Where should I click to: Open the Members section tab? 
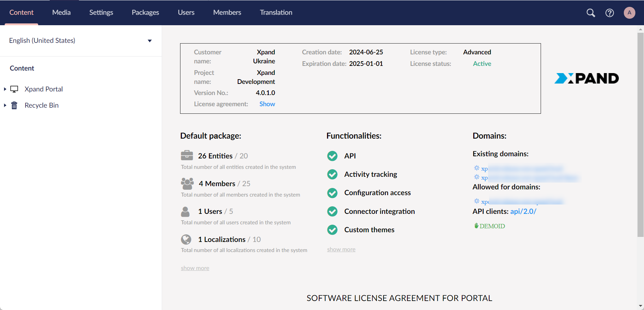[227, 13]
